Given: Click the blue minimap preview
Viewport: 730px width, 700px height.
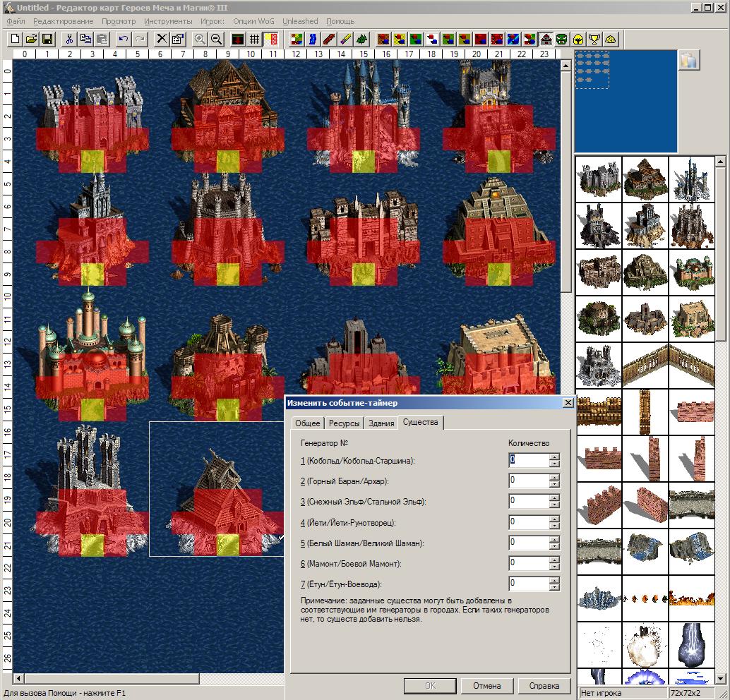Looking at the screenshot, I should click(x=626, y=101).
